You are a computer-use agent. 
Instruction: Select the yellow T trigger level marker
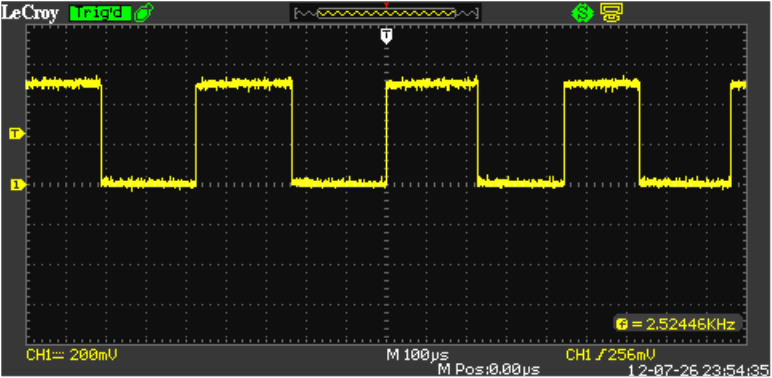pos(17,133)
